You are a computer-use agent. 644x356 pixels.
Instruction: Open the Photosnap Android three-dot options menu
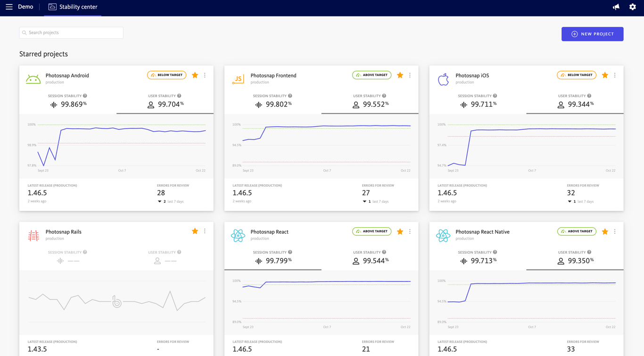pyautogui.click(x=205, y=75)
